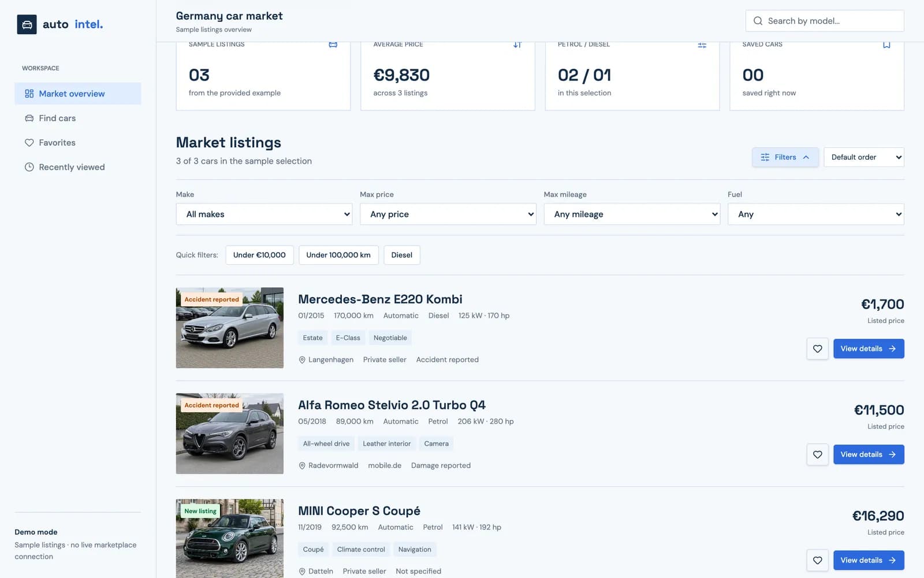Open the MINI Cooper S Coupé title link
The width and height of the screenshot is (924, 578).
(359, 511)
